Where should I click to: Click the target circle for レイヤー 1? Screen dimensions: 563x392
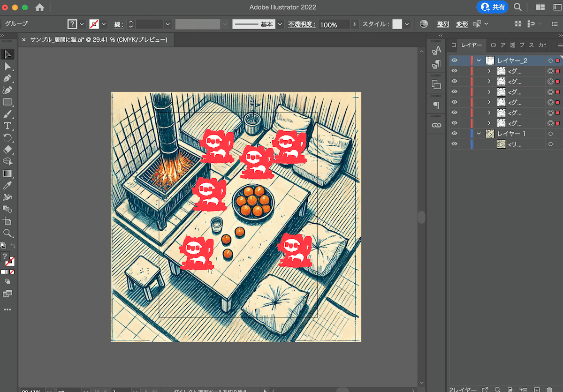point(551,134)
